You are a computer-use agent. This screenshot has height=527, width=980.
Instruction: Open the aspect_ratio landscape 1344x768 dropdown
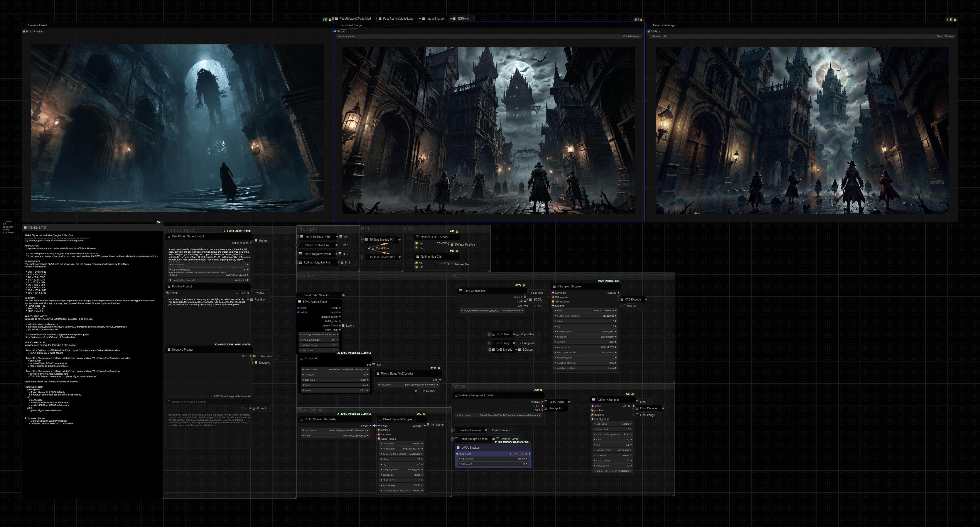coord(319,335)
